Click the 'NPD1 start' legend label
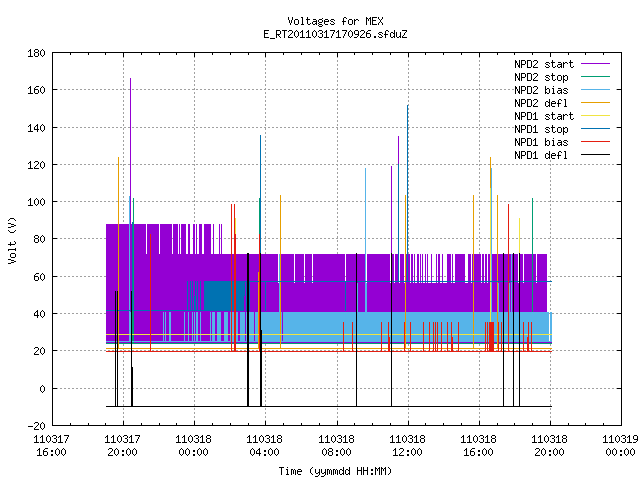 544,116
